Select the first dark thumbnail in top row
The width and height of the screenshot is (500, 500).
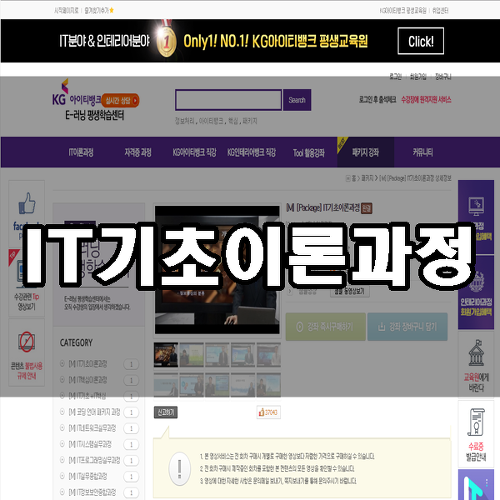pyautogui.click(x=166, y=355)
